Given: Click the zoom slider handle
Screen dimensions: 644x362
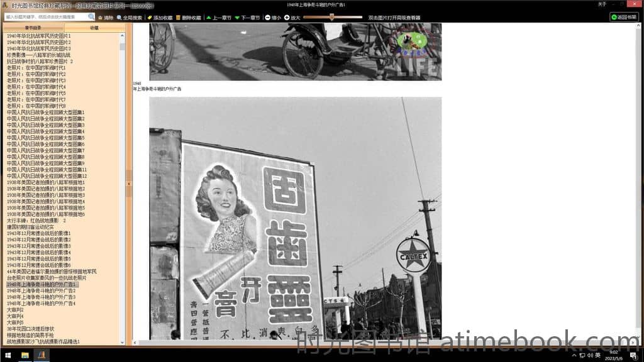Looking at the screenshot, I should click(x=331, y=18).
